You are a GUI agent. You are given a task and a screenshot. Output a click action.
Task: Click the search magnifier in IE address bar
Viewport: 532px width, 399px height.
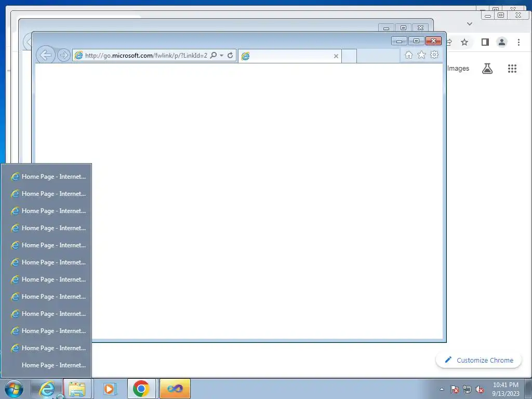214,55
